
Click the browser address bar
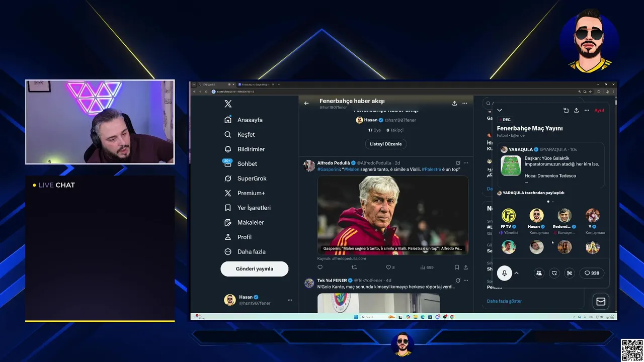pos(392,92)
